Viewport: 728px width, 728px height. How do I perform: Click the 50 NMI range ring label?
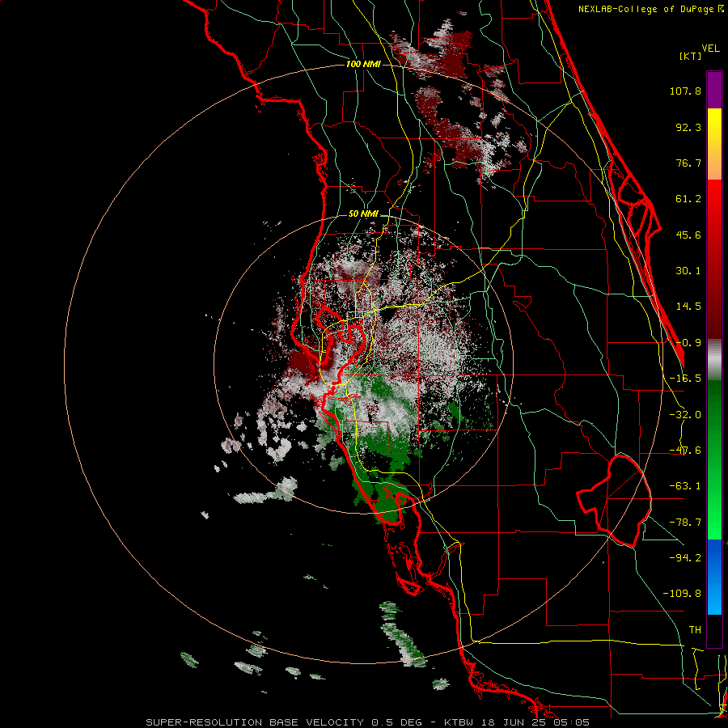point(363,214)
